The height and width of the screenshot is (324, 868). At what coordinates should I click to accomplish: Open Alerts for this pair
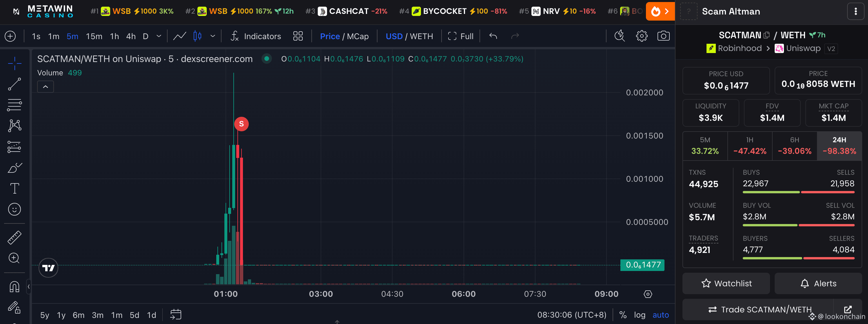(x=818, y=283)
